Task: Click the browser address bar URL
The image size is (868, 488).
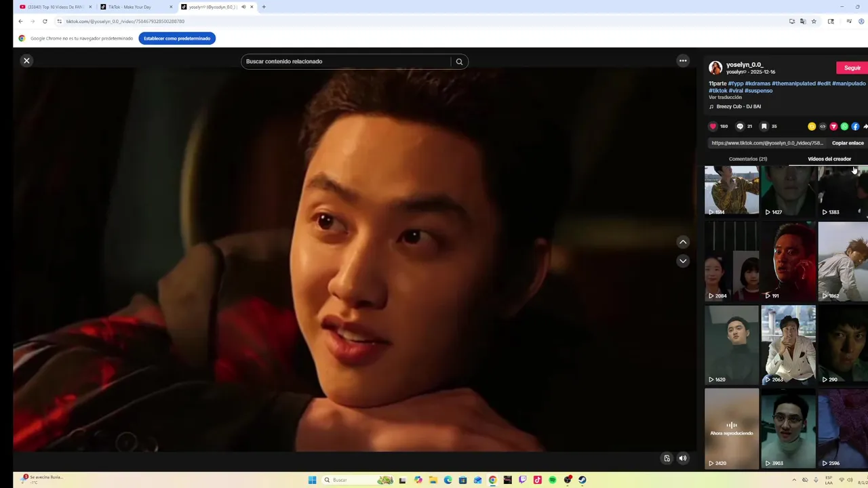Action: tap(125, 22)
